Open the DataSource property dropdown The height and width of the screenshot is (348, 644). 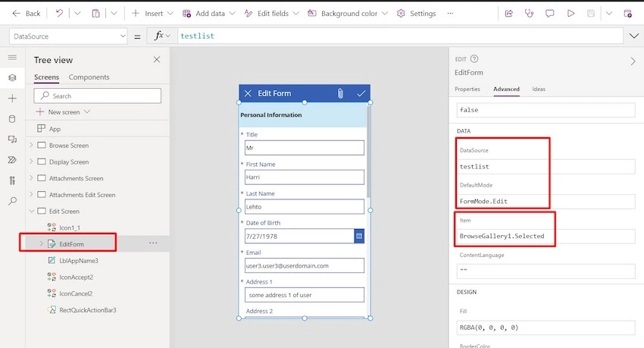68,36
